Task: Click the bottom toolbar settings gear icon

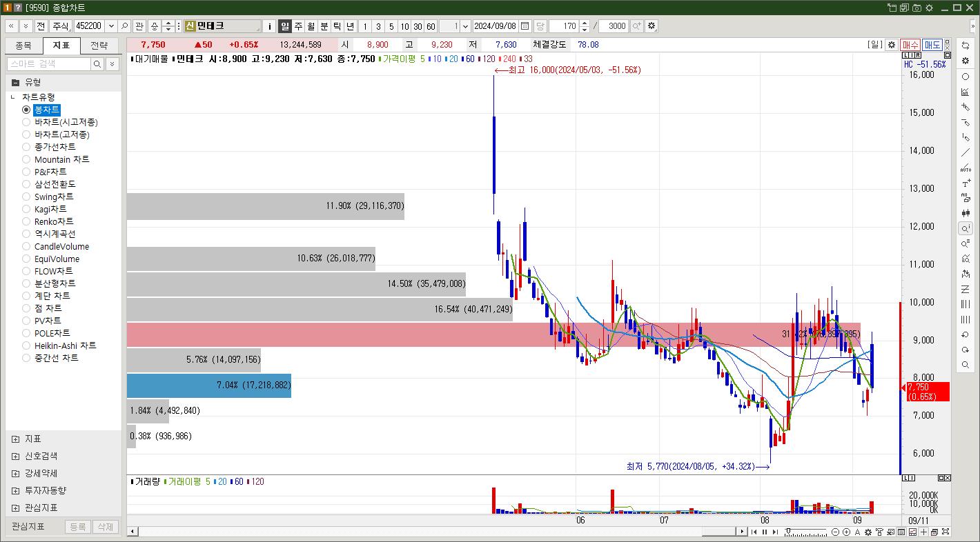Action: tap(868, 532)
